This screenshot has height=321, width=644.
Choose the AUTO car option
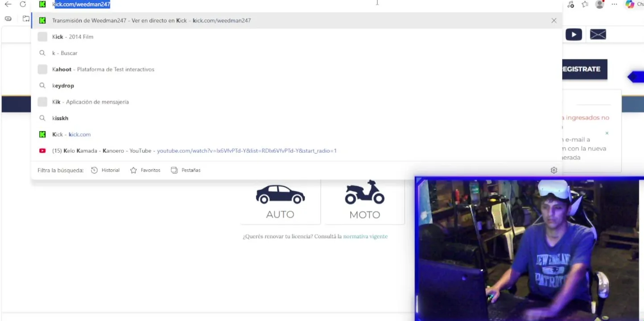point(280,201)
